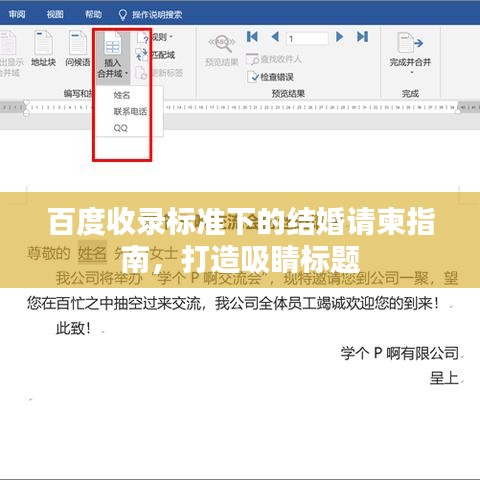Go to the next record
480x480 pixels.
point(339,37)
